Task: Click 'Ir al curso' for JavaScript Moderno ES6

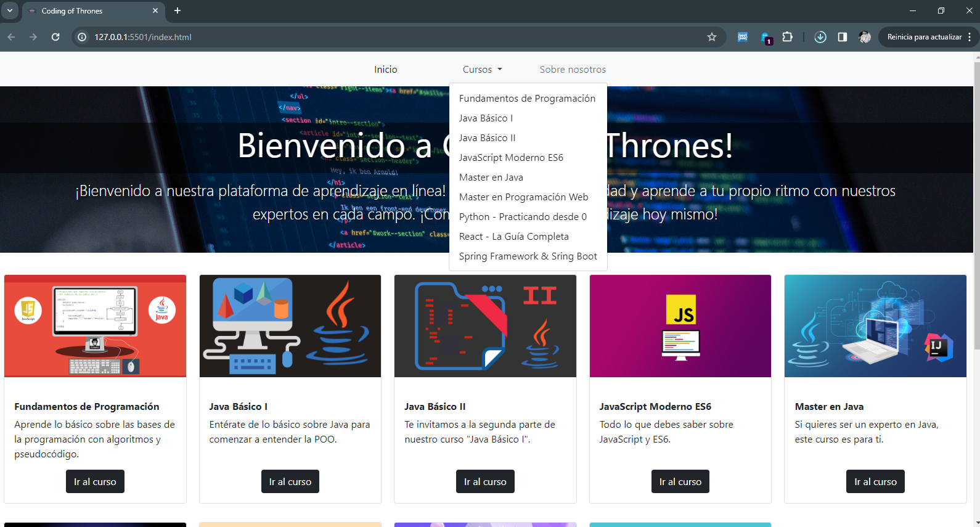Action: coord(680,481)
